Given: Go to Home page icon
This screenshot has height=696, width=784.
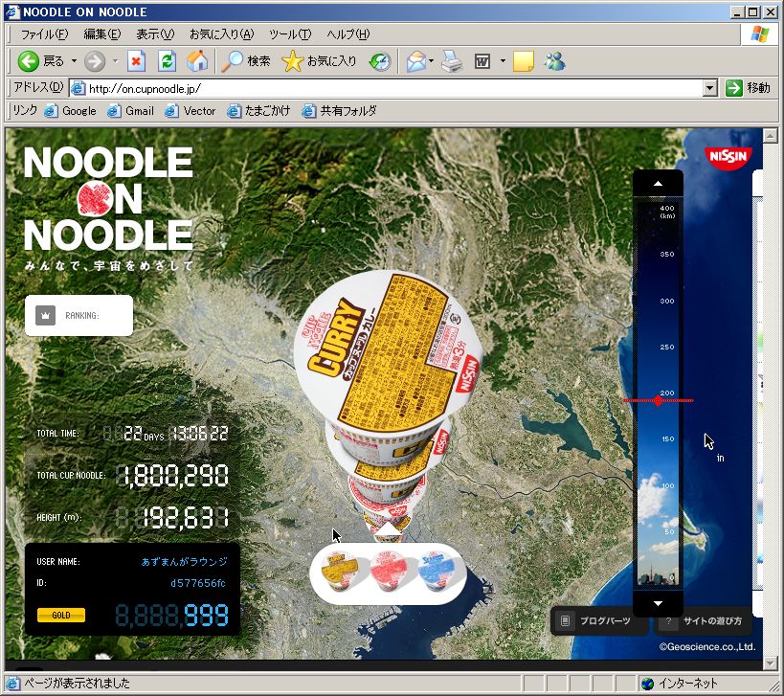Looking at the screenshot, I should 197,61.
